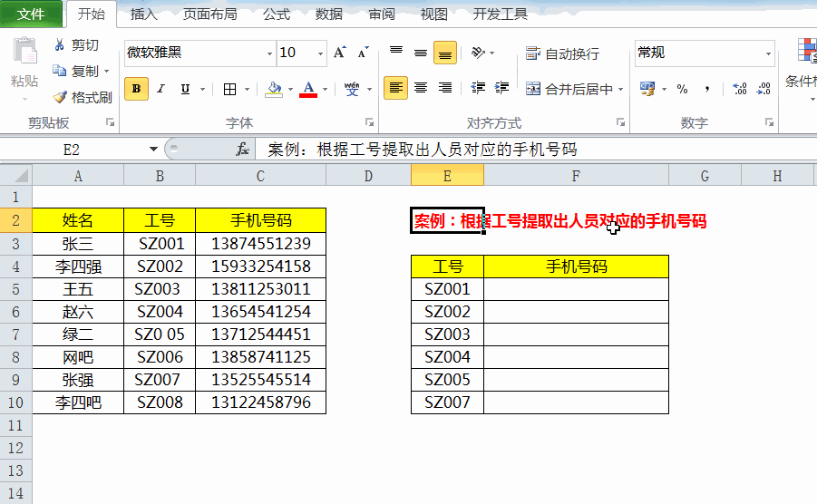Click the Name Box showing E2
The image size is (817, 504).
click(x=72, y=150)
